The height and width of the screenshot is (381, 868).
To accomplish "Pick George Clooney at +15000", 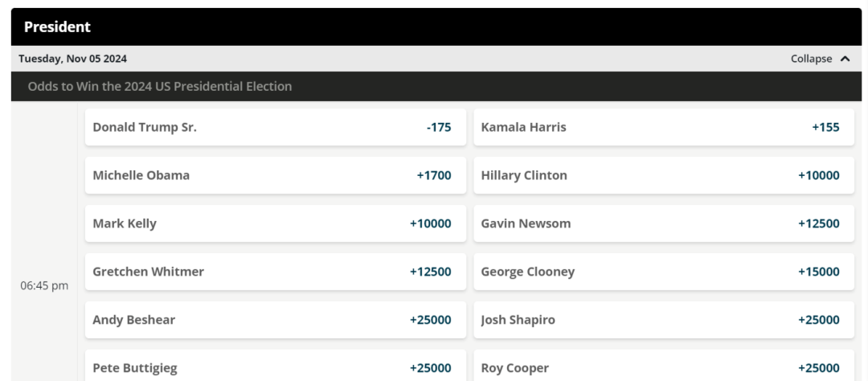I will click(664, 272).
